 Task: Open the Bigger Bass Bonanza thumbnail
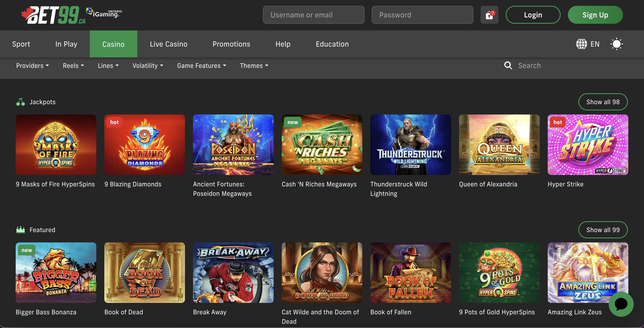coord(56,272)
